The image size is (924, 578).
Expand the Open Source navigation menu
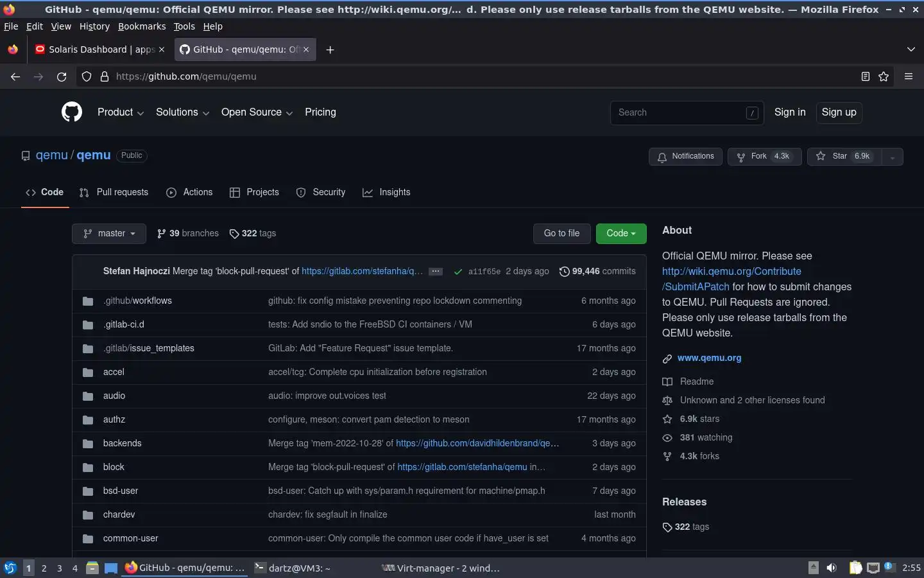pyautogui.click(x=257, y=112)
